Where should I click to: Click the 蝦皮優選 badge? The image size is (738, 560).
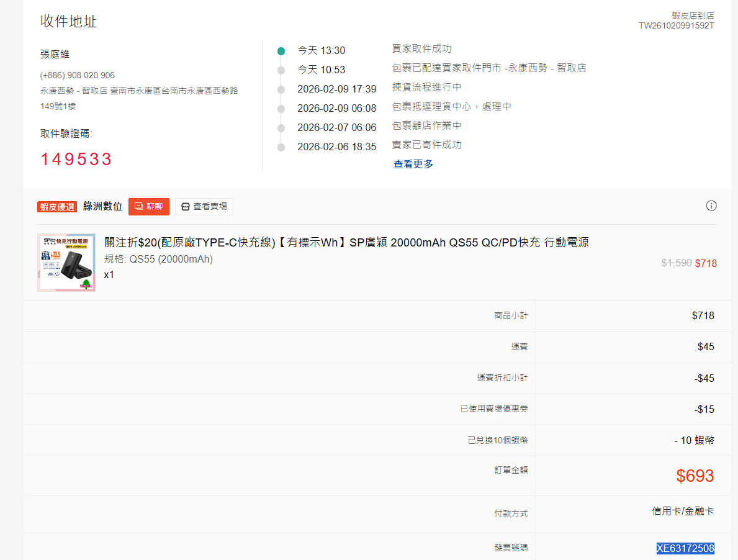[57, 207]
